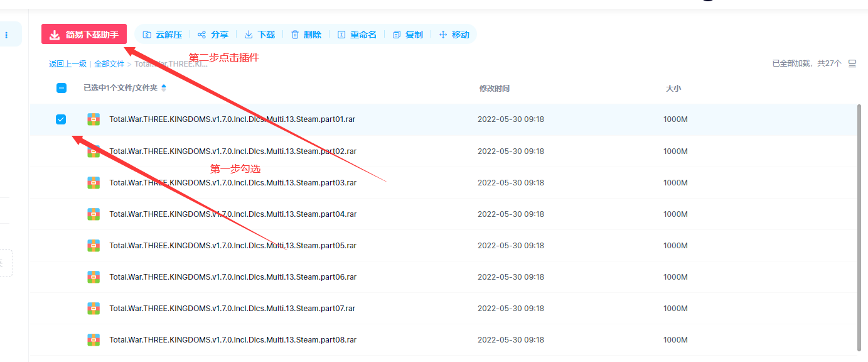Click the 已全部加载，共27个 status text

(x=807, y=63)
